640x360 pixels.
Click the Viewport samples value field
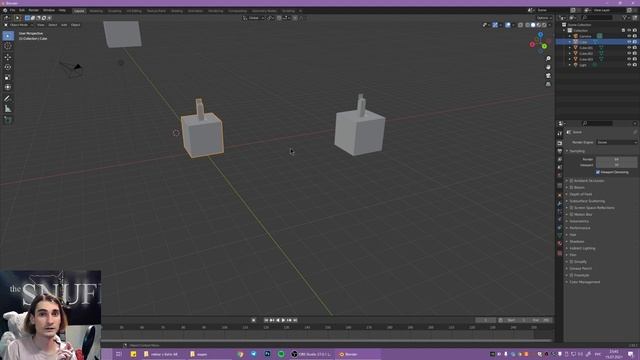(616, 165)
